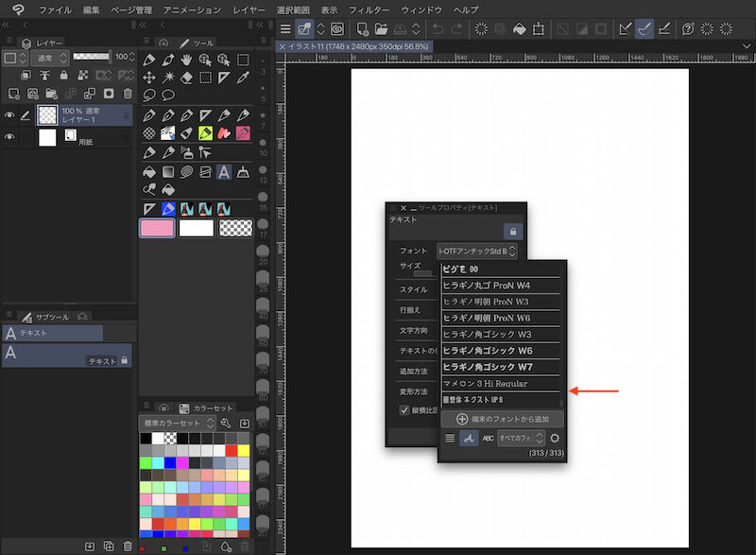
Task: Toggle set as reference layer lighthouse icon
Action: pyautogui.click(x=44, y=76)
